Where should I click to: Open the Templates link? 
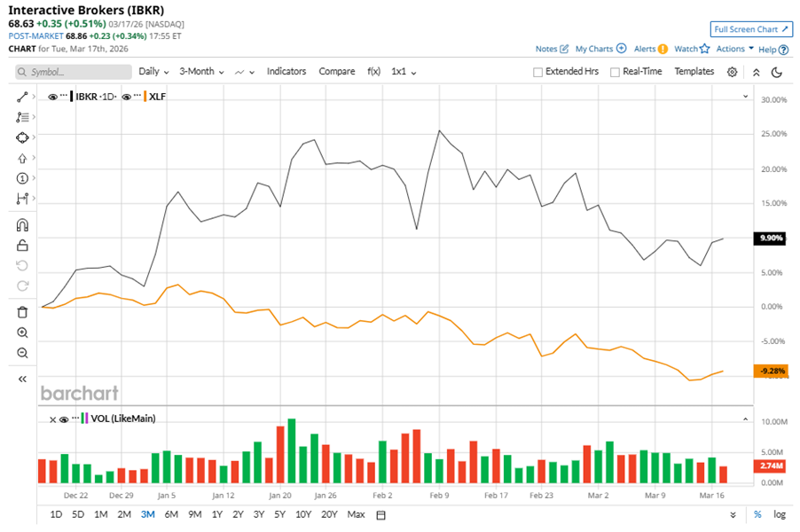click(694, 72)
